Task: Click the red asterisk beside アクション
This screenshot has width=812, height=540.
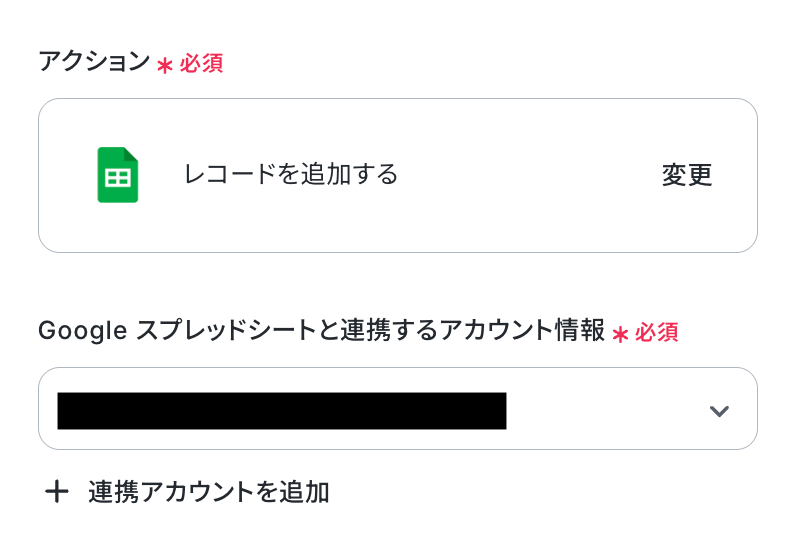Action: point(165,65)
